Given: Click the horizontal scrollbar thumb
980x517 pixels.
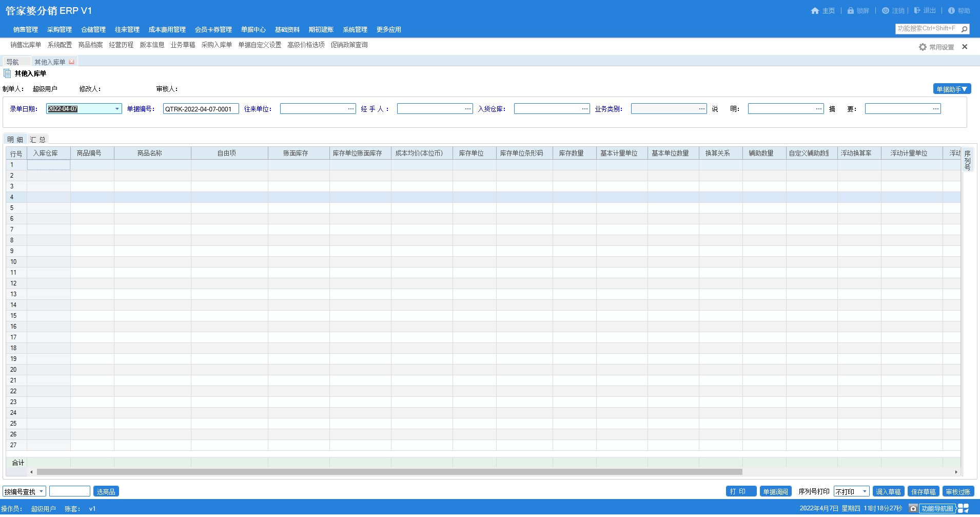Looking at the screenshot, I should 389,472.
